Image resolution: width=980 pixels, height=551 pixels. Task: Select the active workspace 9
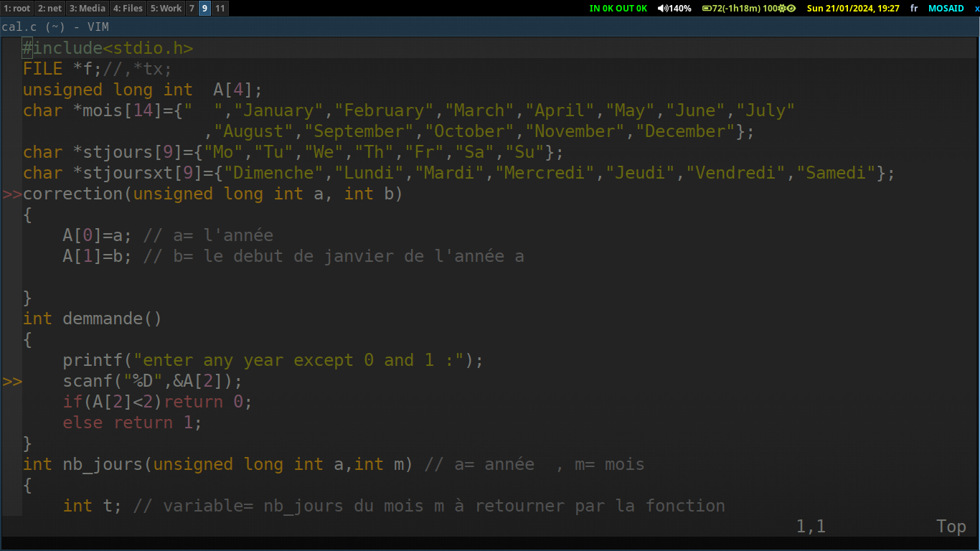(204, 9)
